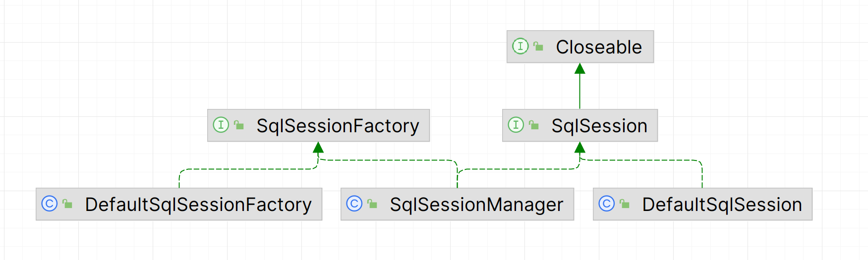The width and height of the screenshot is (868, 260).
Task: Click the interface icon on Closeable node
Action: pyautogui.click(x=520, y=47)
